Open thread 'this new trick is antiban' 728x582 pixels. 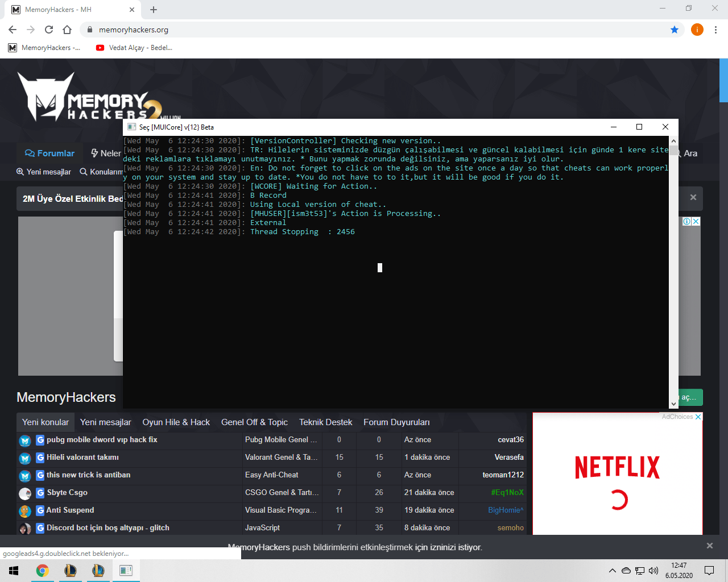tap(88, 475)
